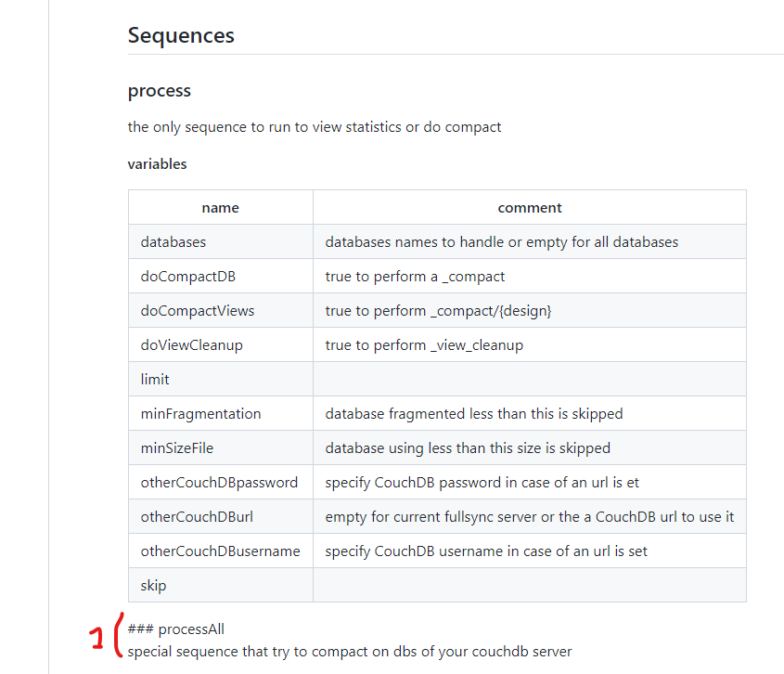The height and width of the screenshot is (674, 784).
Task: Click the process subheading
Action: point(160,90)
